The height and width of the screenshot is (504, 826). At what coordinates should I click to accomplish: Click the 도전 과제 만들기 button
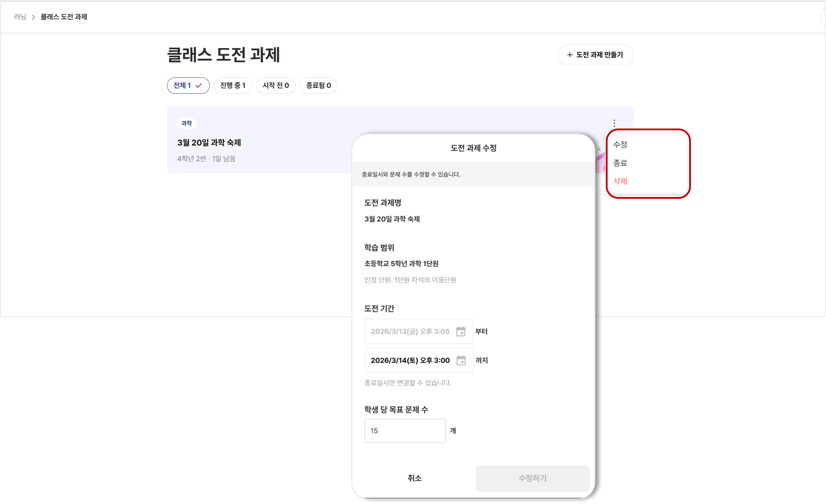pos(595,55)
